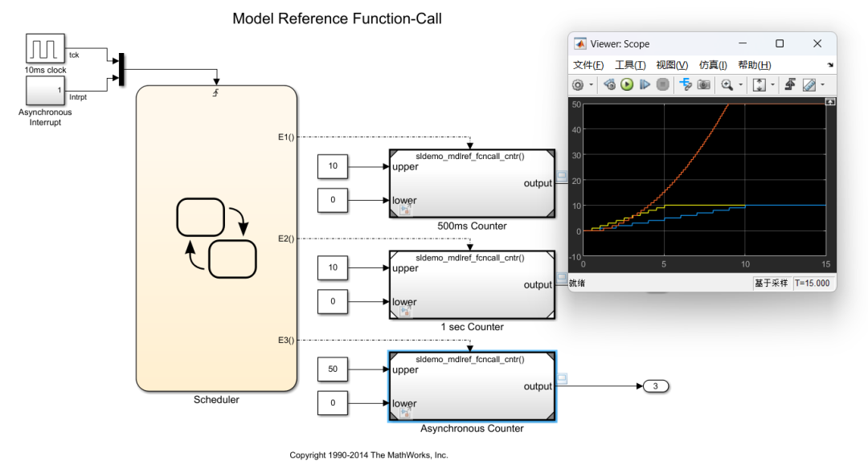Select the Asynchronous Interrupt constant block
The width and height of the screenshot is (868, 465).
click(x=45, y=90)
